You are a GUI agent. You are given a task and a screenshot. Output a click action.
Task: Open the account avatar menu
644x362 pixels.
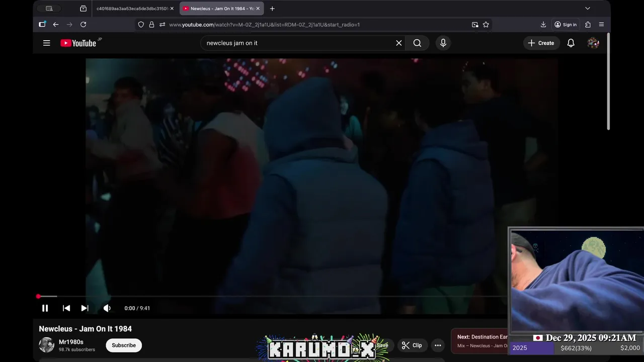pos(593,43)
